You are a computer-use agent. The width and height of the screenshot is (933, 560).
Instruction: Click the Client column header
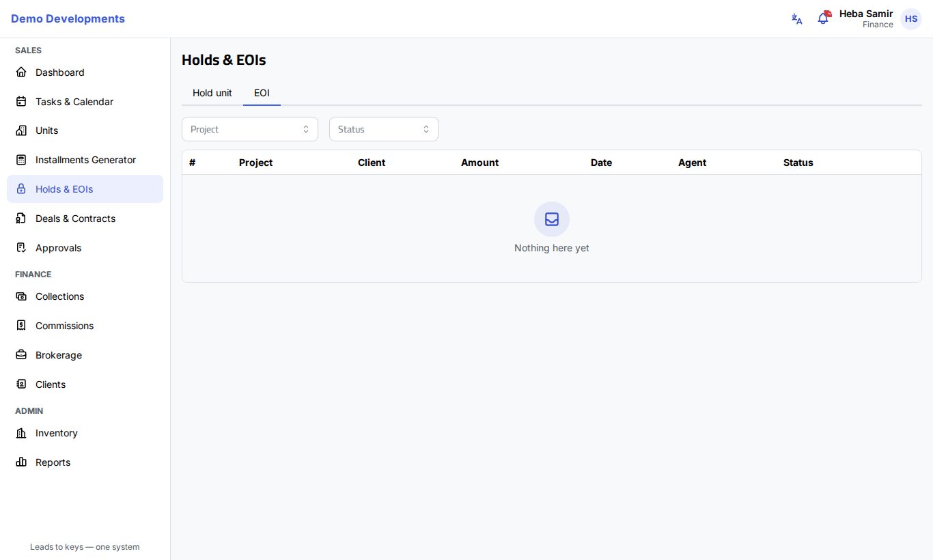[x=372, y=163]
